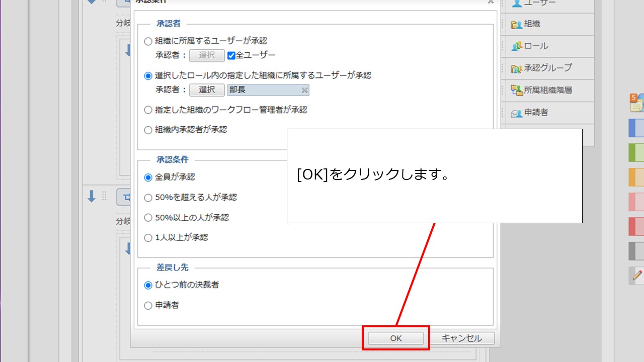Click the pencil edit icon
Viewport: 644px width, 362px height.
pos(637,276)
